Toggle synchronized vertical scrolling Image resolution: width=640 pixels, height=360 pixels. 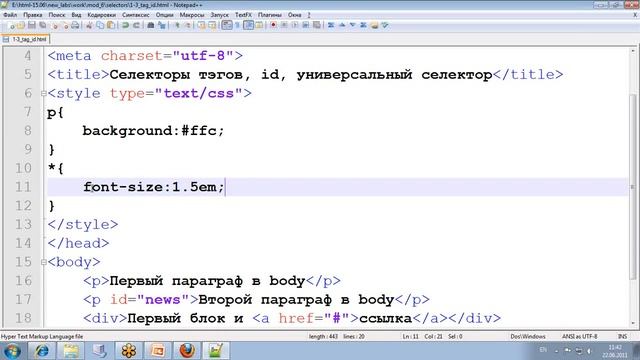pyautogui.click(x=201, y=25)
